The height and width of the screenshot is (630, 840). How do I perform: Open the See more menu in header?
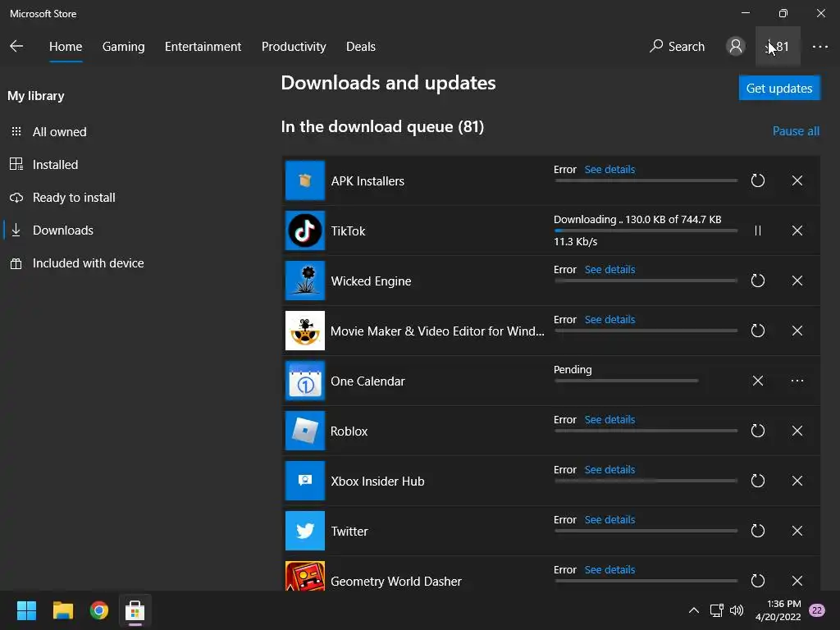click(820, 47)
